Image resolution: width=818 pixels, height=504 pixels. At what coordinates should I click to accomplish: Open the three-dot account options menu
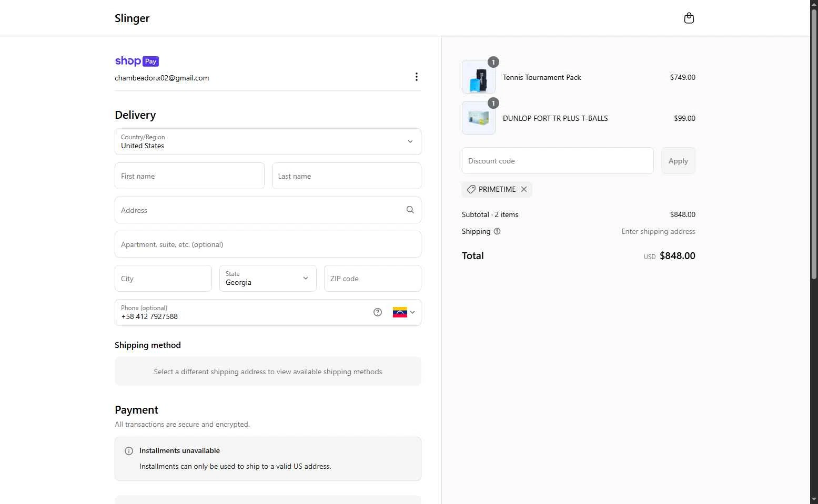click(416, 77)
